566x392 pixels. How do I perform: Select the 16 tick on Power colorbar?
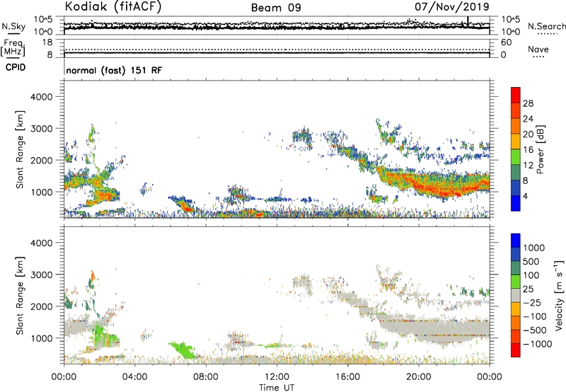coord(528,150)
